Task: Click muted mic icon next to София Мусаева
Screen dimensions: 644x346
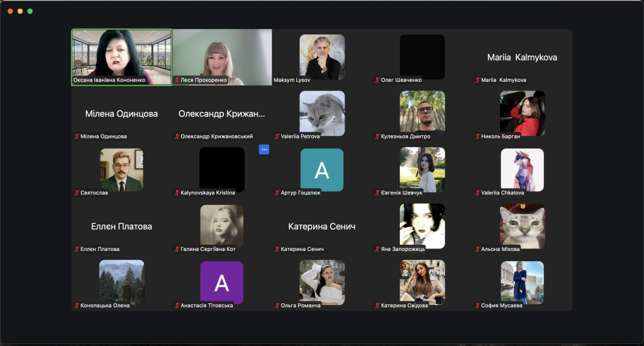Action: point(477,306)
